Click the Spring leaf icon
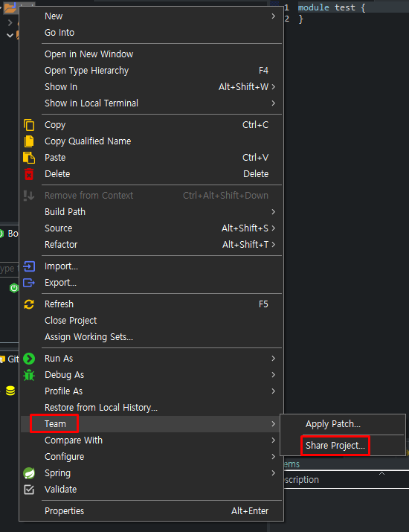 pyautogui.click(x=29, y=473)
